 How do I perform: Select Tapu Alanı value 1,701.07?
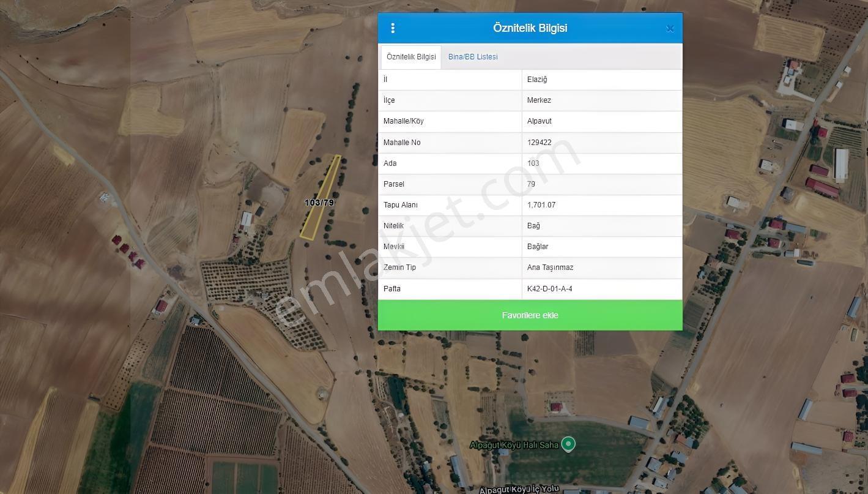click(541, 205)
